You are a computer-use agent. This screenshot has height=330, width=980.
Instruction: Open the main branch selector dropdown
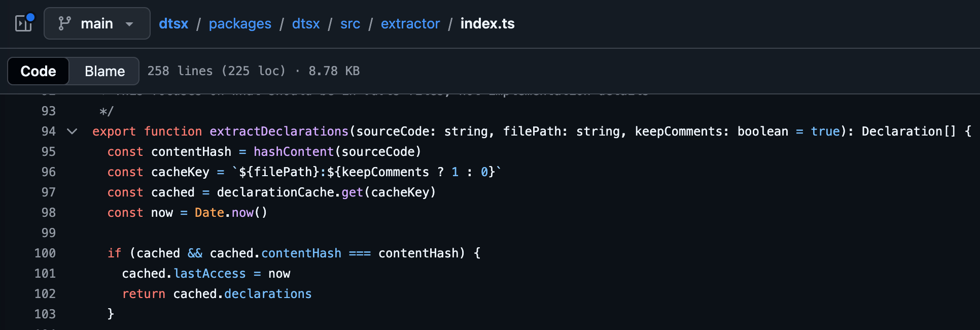pyautogui.click(x=97, y=23)
